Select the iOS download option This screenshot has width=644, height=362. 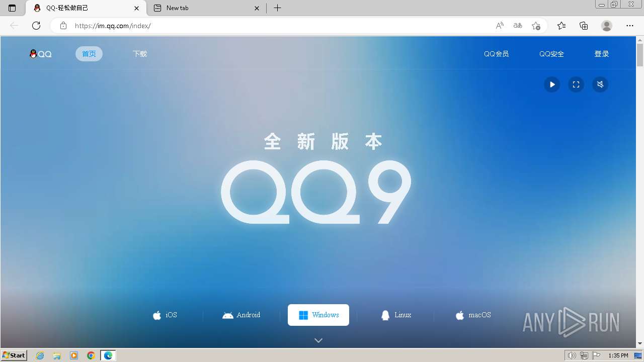tap(165, 315)
